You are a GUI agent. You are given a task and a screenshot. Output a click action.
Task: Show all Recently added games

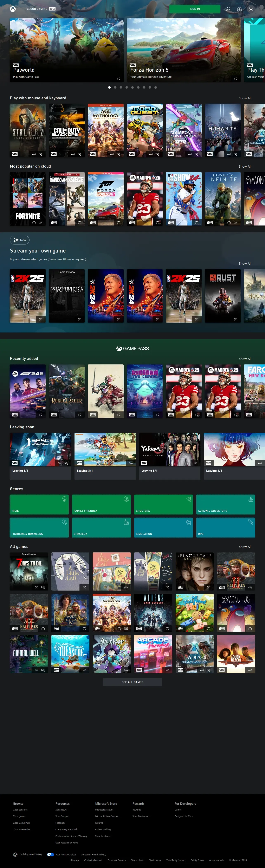point(245,359)
